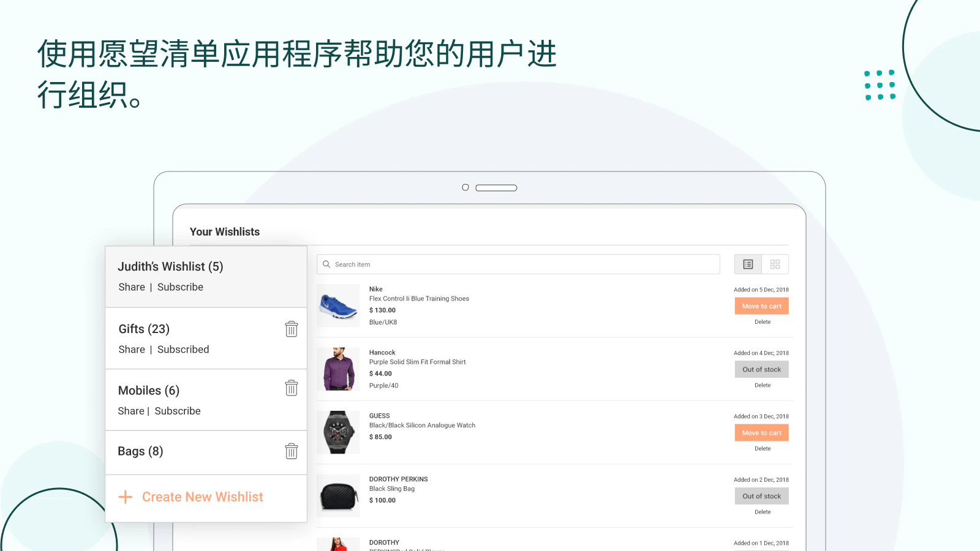Click the search magnifier icon
This screenshot has height=551, width=980.
tap(326, 264)
